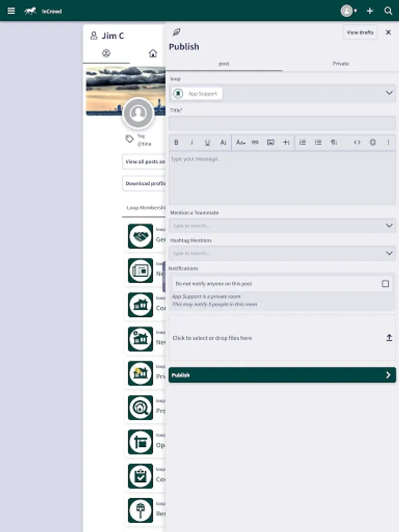Select the Loop Memberships tab
The width and height of the screenshot is (399, 532).
pyautogui.click(x=146, y=207)
